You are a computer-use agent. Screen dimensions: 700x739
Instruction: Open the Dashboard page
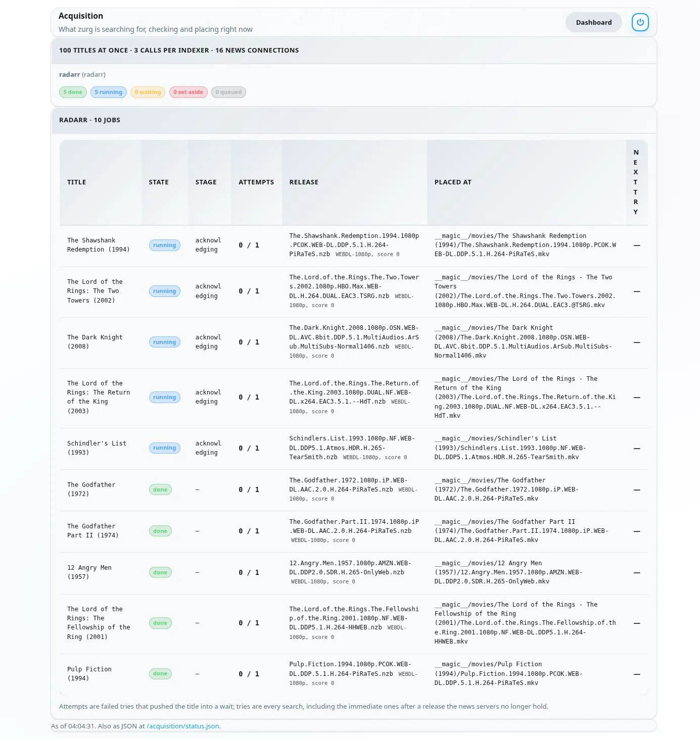coord(594,22)
